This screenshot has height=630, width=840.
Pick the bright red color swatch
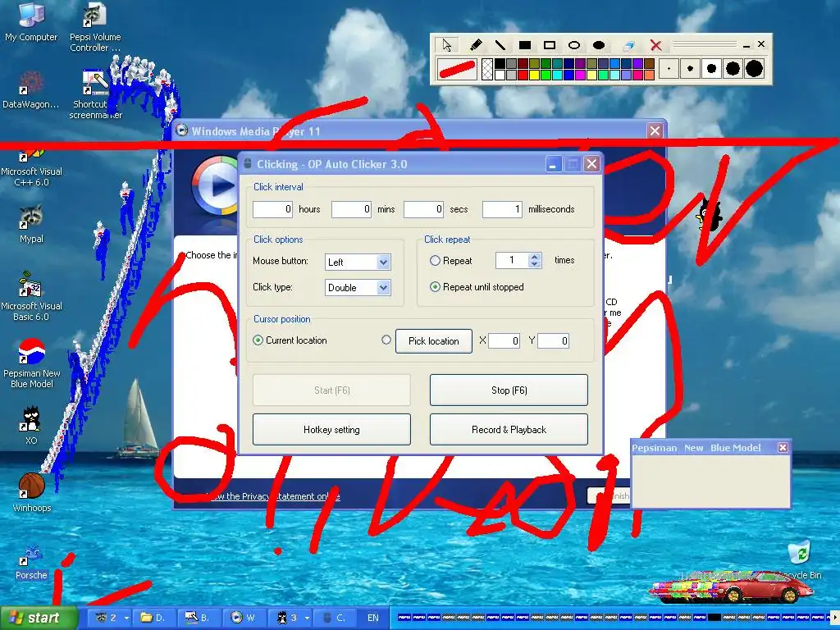pos(523,75)
